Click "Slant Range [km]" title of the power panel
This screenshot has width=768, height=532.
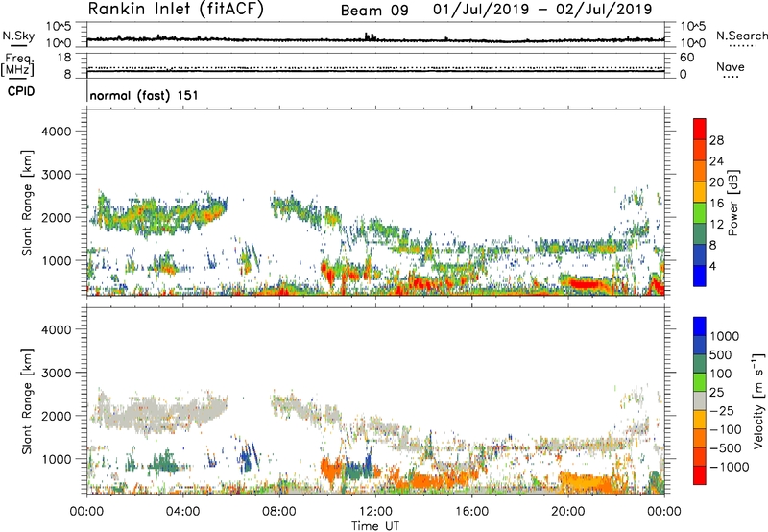point(27,203)
